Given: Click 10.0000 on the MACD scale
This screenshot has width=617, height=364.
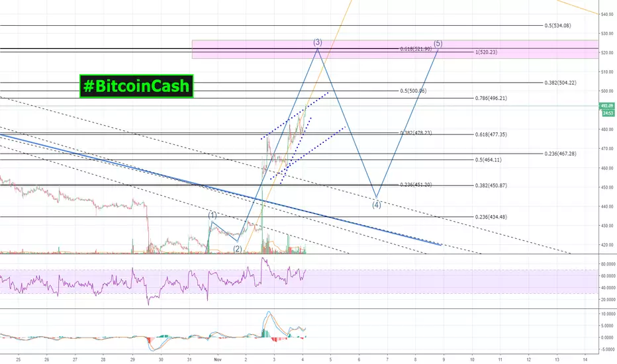Looking at the screenshot, I should pos(608,314).
